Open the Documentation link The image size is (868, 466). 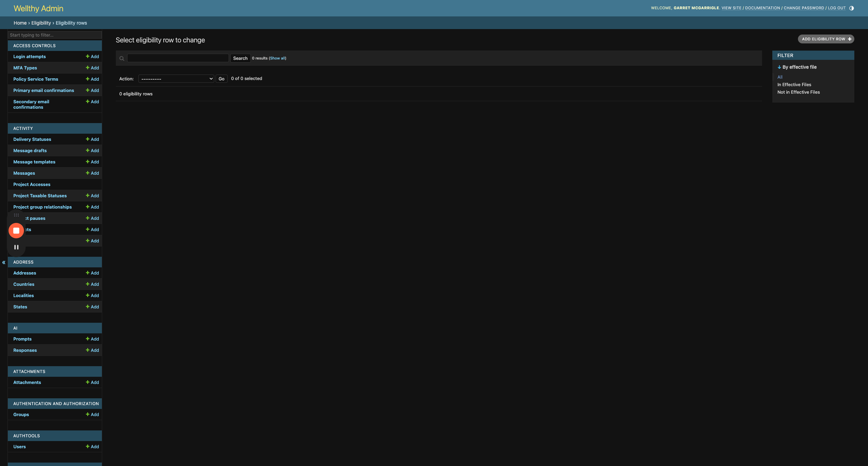point(762,8)
